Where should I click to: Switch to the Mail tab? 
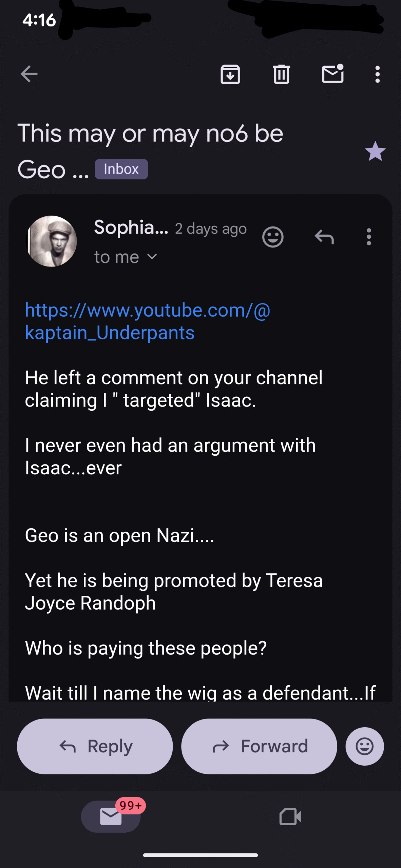point(111,816)
